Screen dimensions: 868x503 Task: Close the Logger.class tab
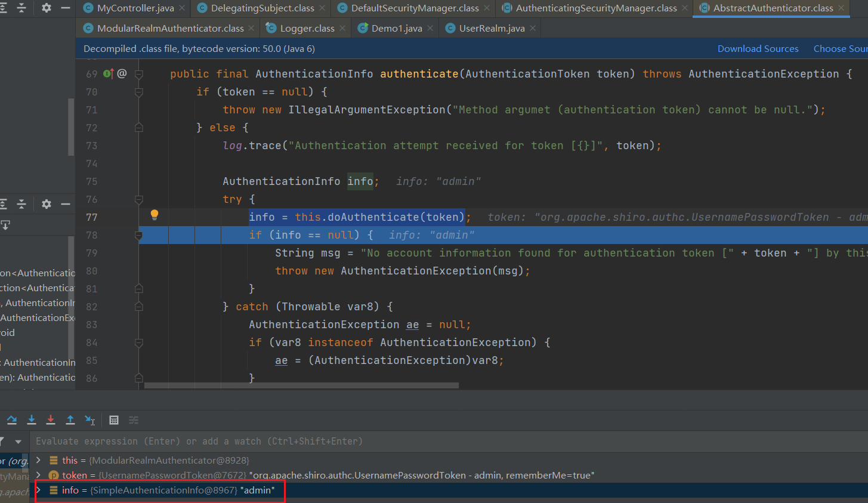click(x=342, y=28)
